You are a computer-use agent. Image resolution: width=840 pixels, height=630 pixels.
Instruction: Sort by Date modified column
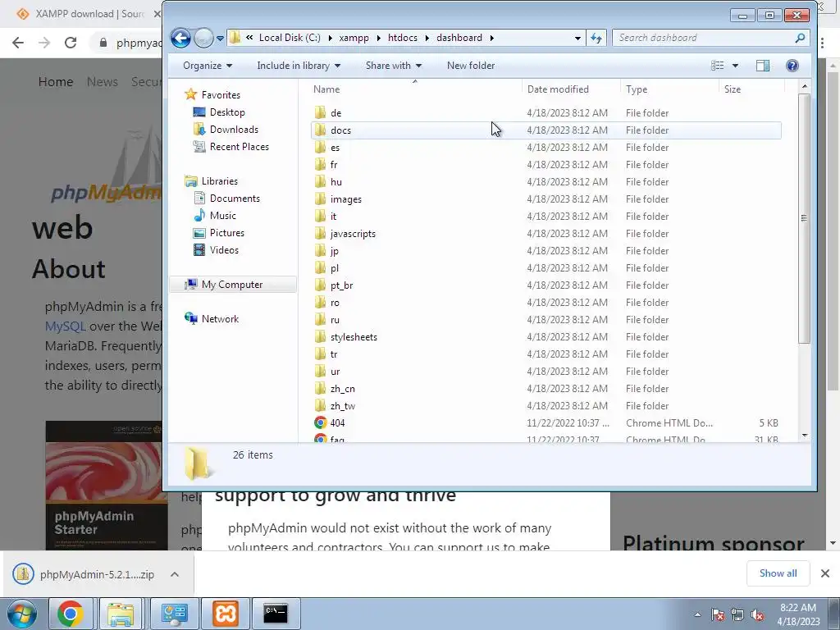(571, 89)
